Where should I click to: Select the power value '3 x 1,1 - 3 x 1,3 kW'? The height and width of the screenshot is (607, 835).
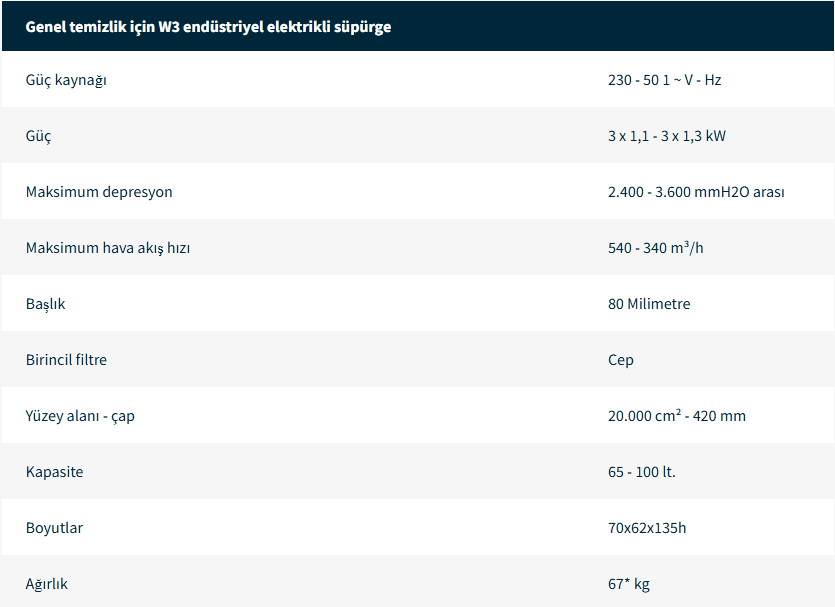click(x=666, y=136)
